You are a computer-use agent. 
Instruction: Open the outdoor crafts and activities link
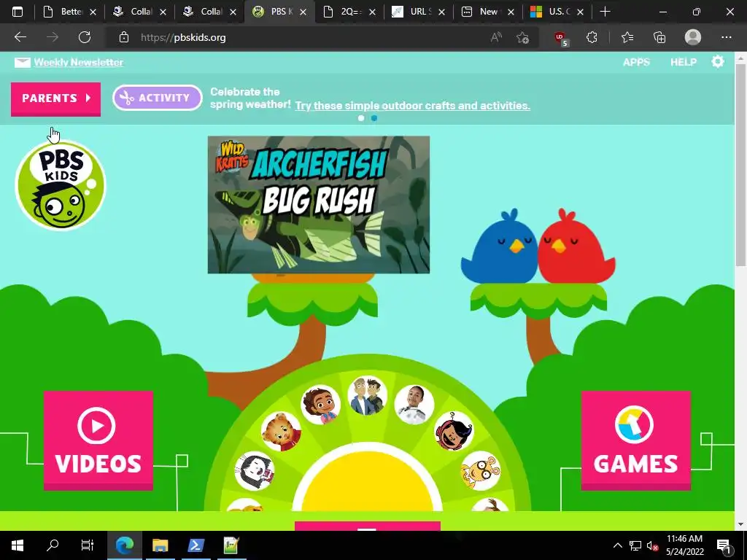pos(413,105)
